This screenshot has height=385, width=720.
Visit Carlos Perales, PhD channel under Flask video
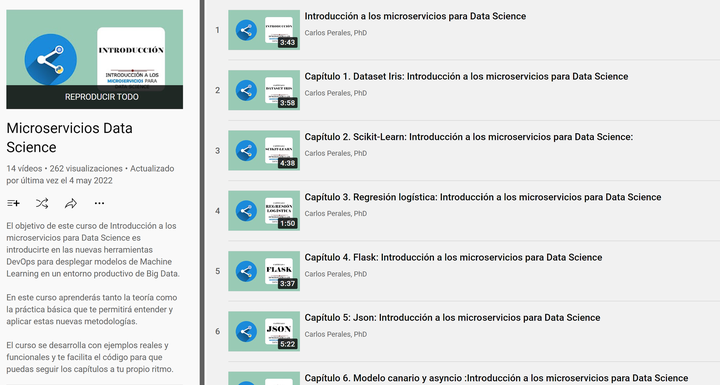pos(336,274)
